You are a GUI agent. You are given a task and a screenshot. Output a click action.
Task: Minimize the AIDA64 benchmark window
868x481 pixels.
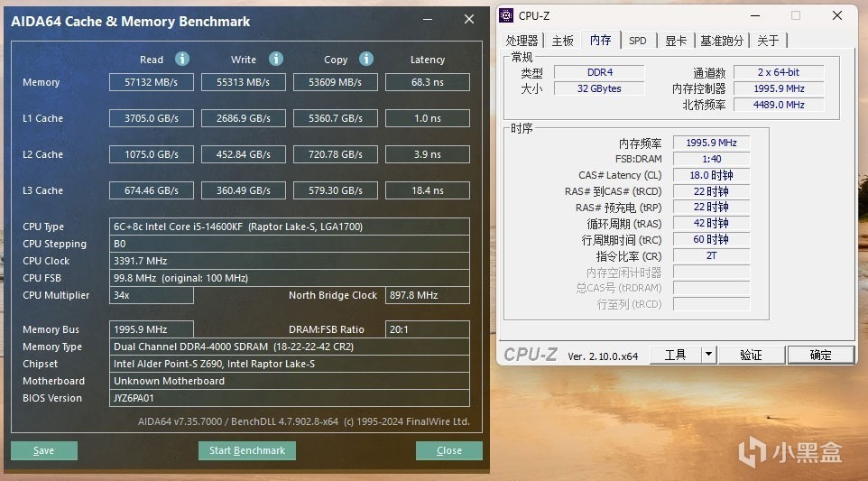click(x=428, y=19)
